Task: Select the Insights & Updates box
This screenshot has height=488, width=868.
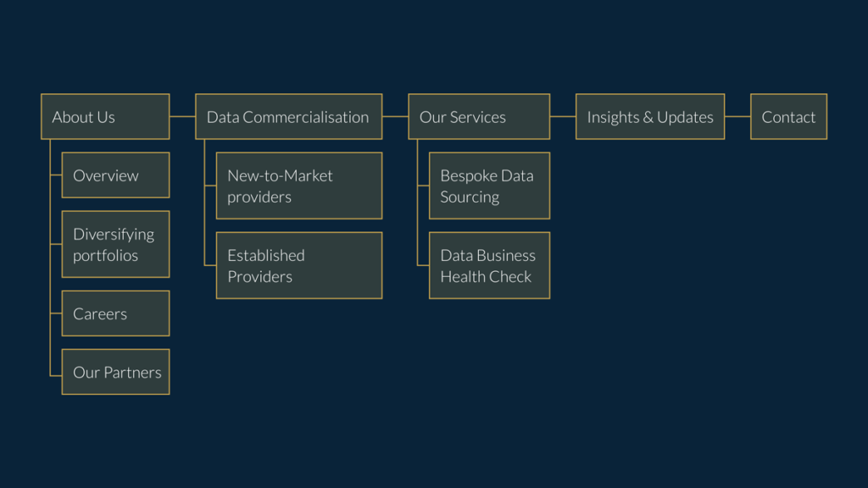Action: 650,117
